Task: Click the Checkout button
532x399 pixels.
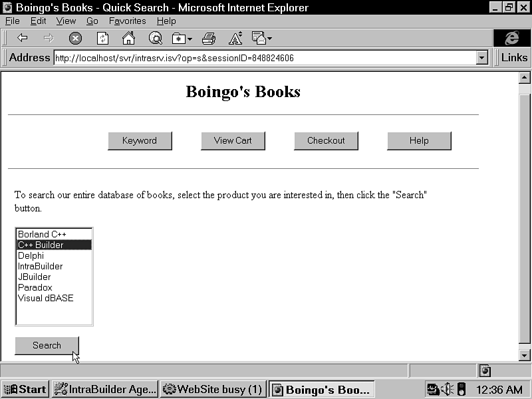Action: coord(326,141)
